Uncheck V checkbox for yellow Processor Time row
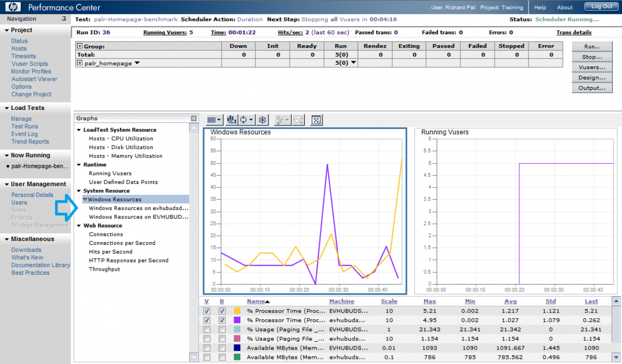 click(207, 311)
